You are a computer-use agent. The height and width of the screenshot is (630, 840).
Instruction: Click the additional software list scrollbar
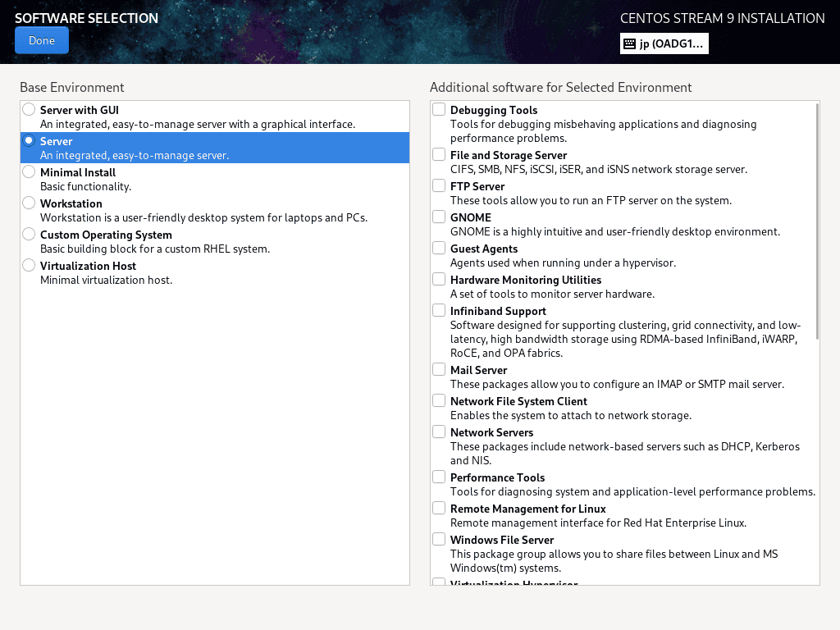pos(817,221)
